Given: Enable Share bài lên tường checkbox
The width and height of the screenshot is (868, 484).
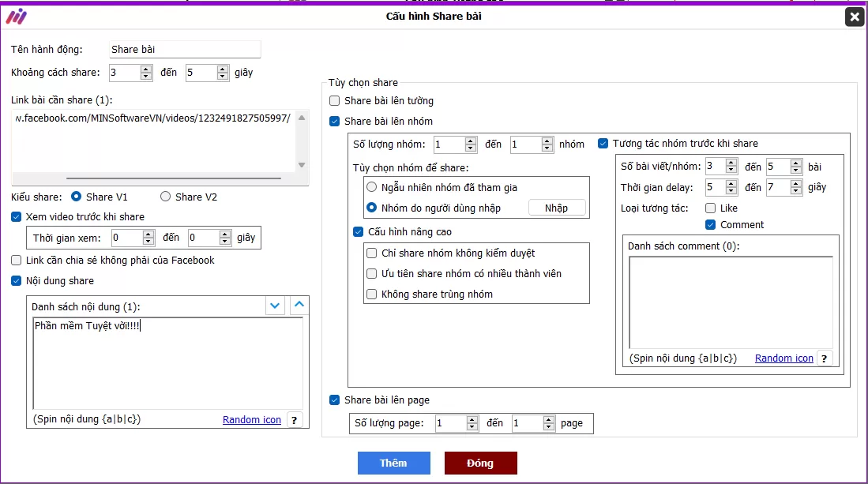Looking at the screenshot, I should tap(335, 101).
